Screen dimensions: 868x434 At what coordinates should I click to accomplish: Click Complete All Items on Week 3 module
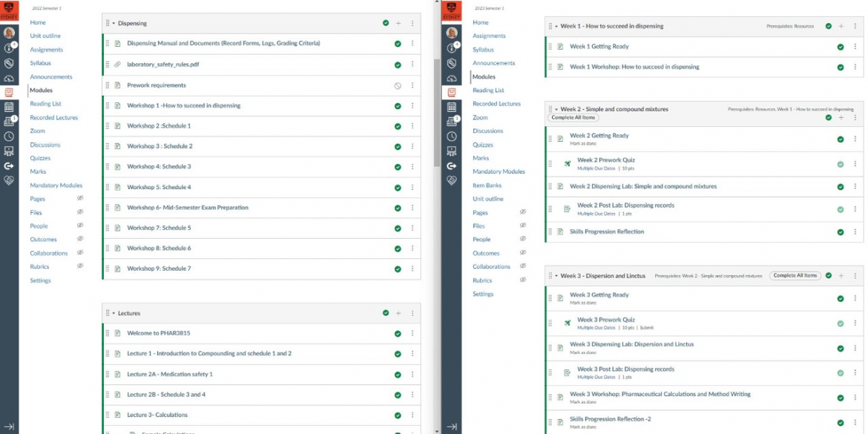click(x=795, y=275)
